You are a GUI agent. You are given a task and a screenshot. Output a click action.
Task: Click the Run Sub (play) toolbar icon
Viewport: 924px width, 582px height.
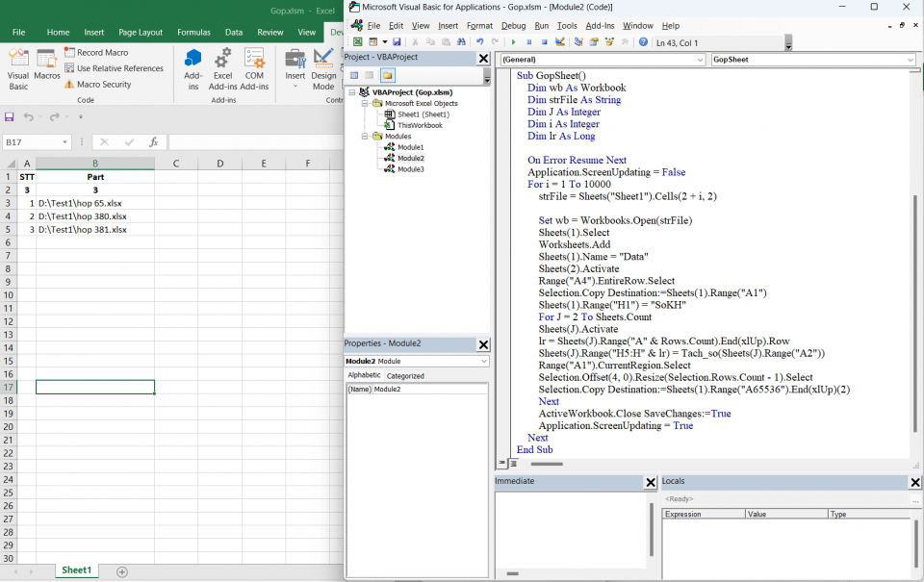pos(513,42)
